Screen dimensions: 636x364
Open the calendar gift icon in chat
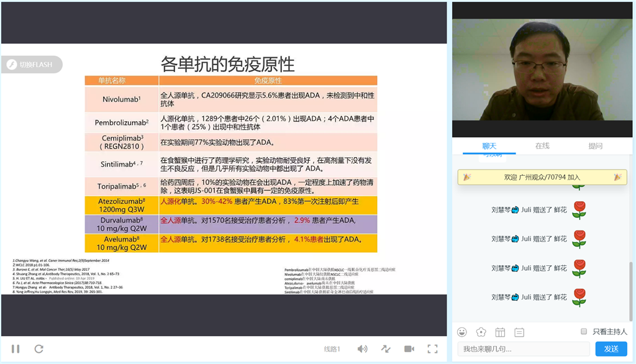pos(500,332)
